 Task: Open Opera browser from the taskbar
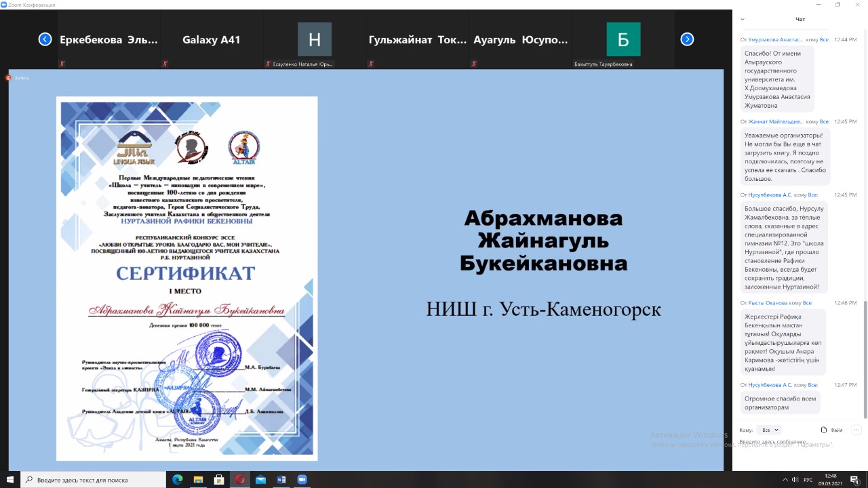240,479
